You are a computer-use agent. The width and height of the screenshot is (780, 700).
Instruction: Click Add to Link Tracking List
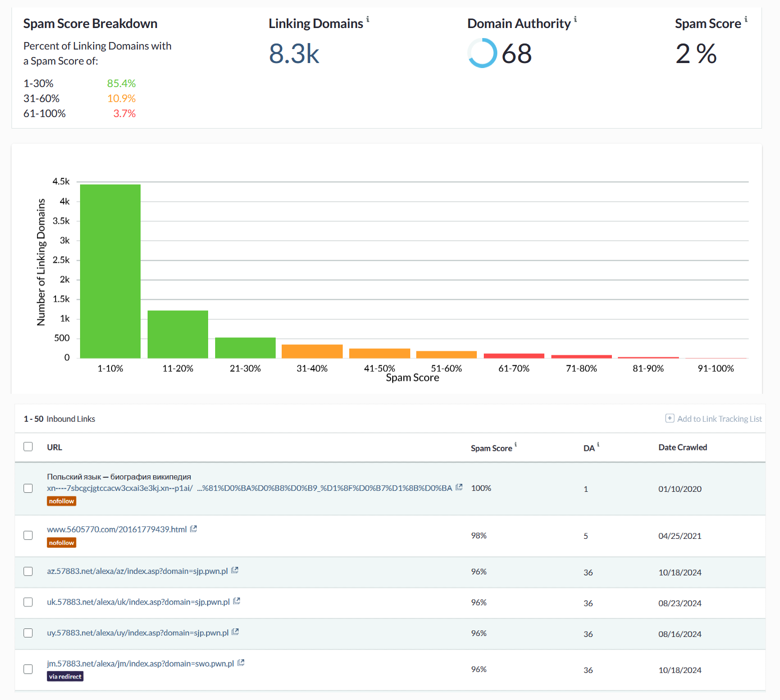[x=713, y=419]
